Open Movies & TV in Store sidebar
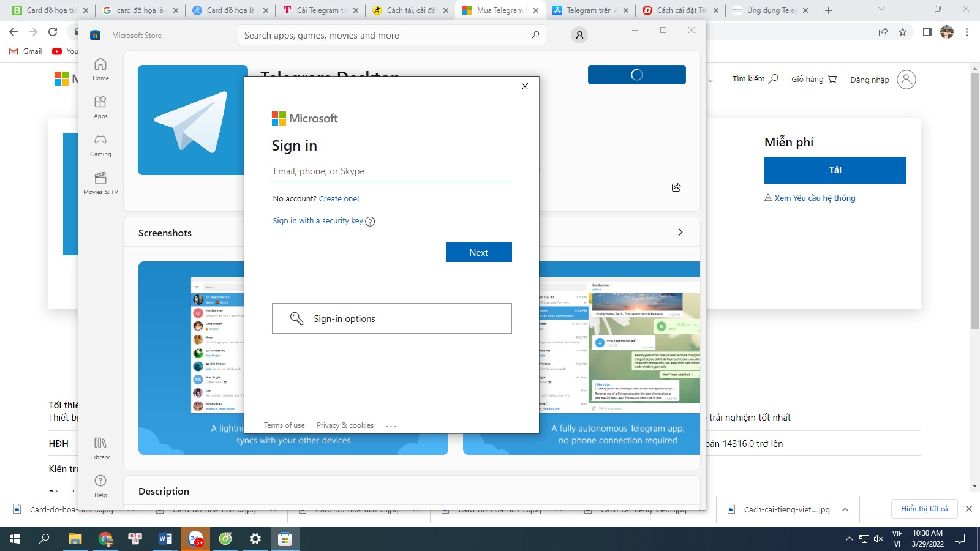 pyautogui.click(x=100, y=183)
